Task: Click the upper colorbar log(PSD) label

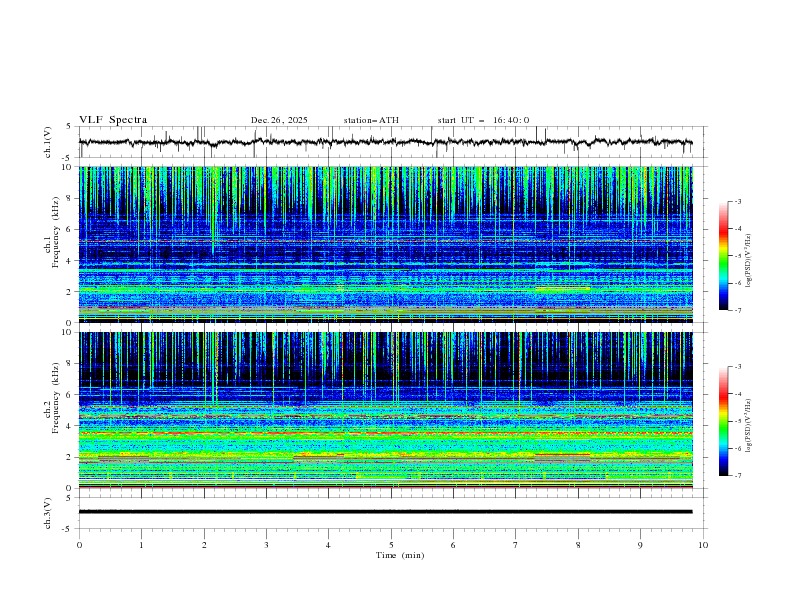Action: (748, 261)
